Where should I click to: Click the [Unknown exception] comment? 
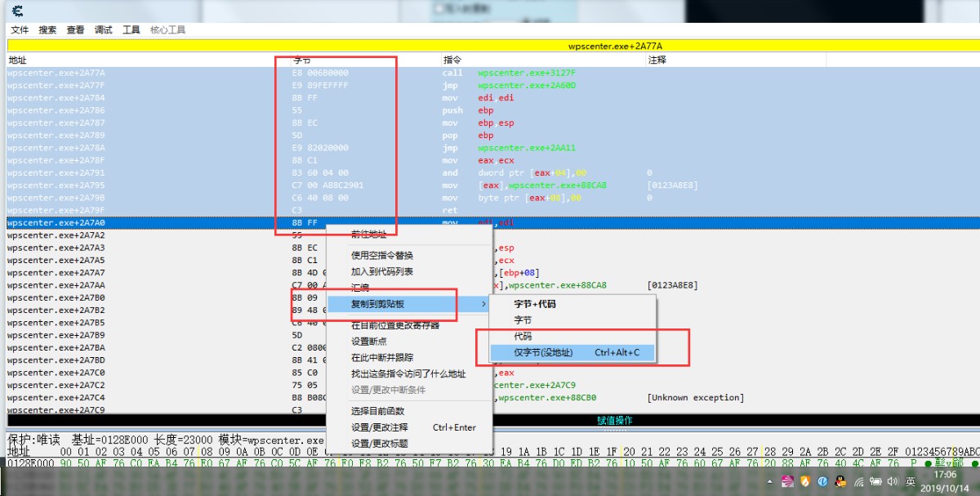(x=695, y=398)
